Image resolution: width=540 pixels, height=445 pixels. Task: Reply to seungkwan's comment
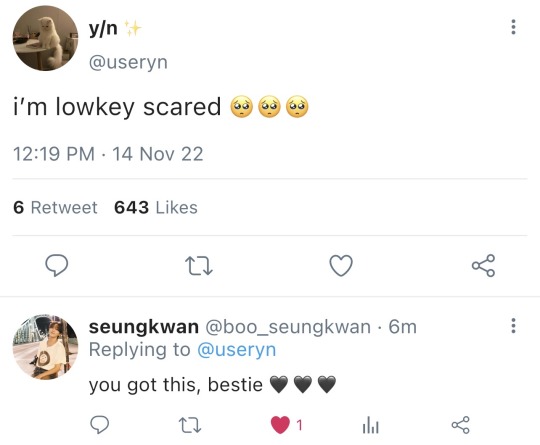100,425
